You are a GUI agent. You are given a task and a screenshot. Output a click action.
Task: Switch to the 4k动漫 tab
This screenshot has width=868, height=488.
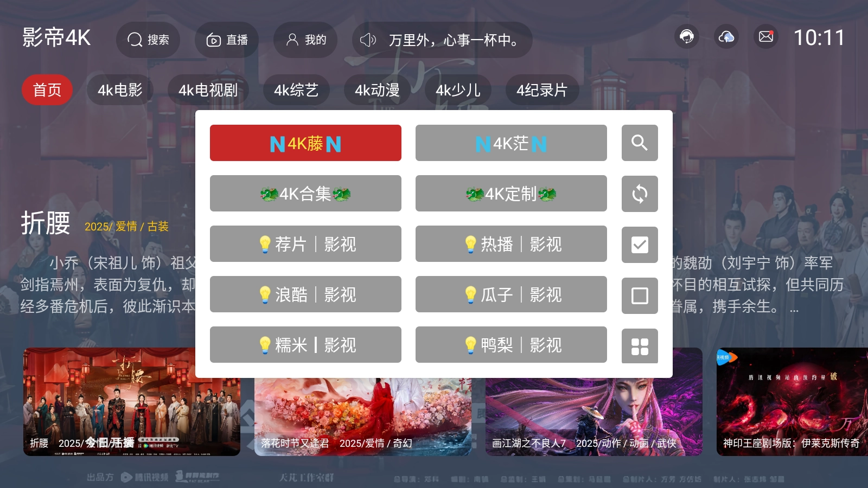(377, 90)
